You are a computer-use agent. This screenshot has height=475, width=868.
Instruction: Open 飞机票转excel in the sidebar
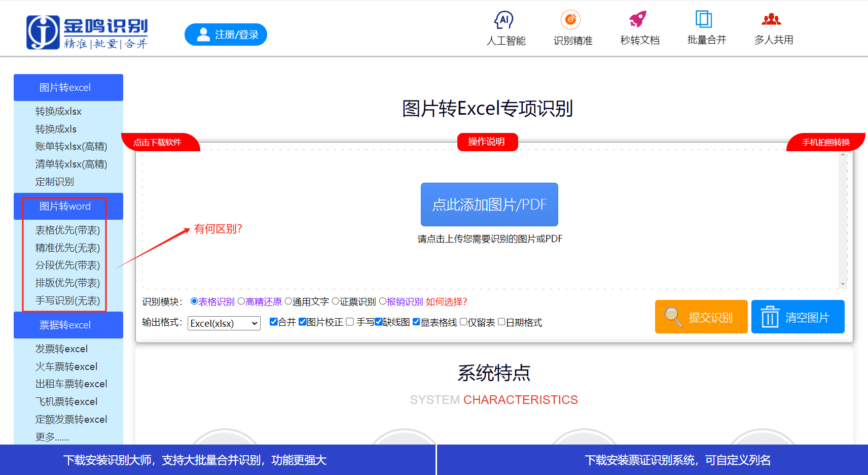pos(66,401)
